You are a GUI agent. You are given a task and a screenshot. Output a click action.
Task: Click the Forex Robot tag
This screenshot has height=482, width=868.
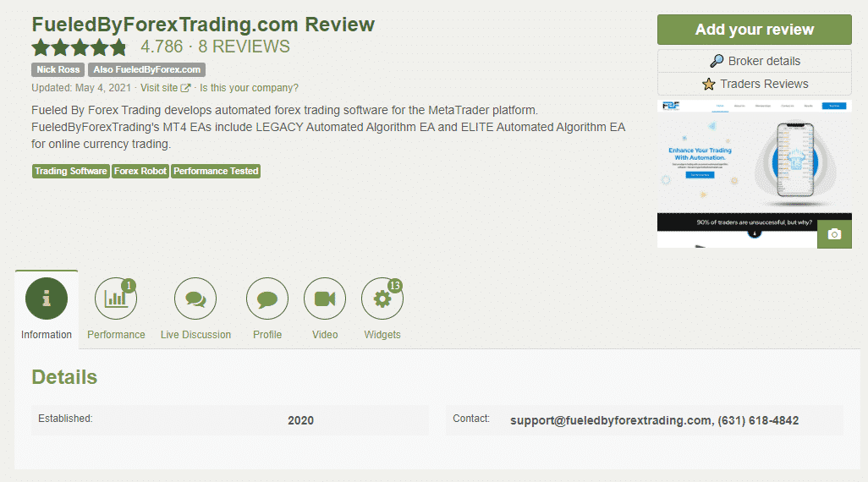click(140, 171)
